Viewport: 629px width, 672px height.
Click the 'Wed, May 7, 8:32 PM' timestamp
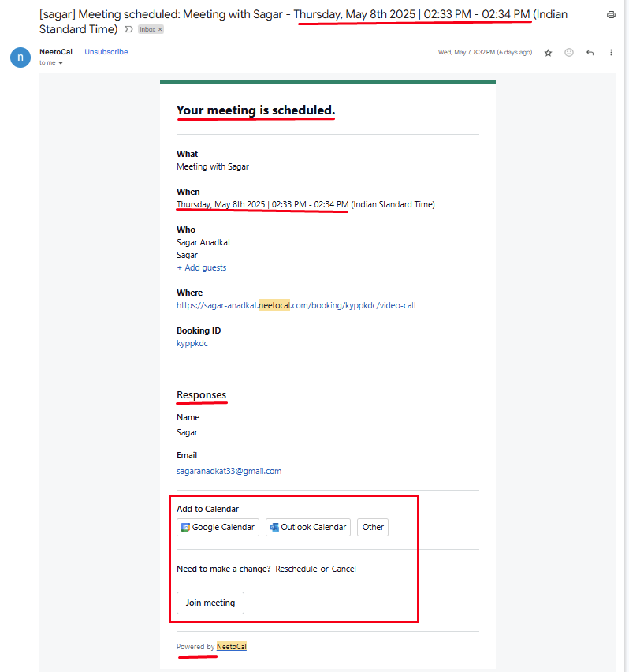point(485,52)
